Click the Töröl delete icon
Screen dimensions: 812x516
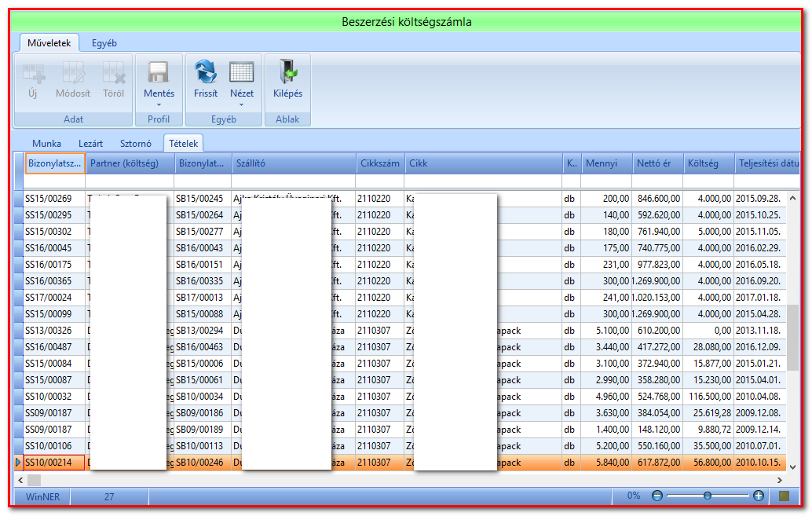113,74
